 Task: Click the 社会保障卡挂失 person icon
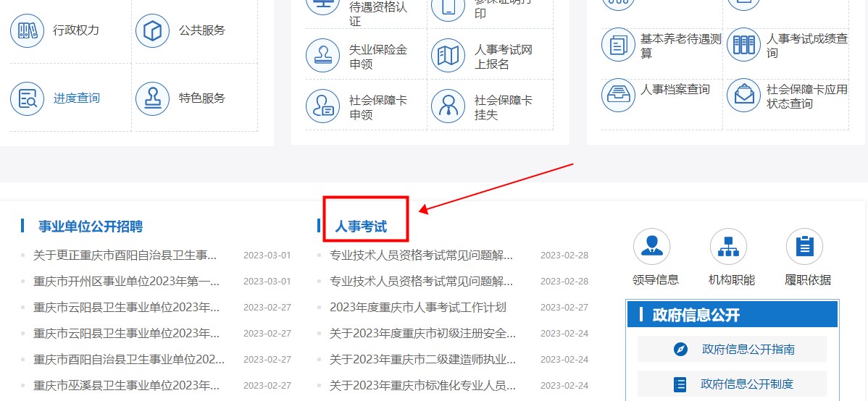pos(448,107)
